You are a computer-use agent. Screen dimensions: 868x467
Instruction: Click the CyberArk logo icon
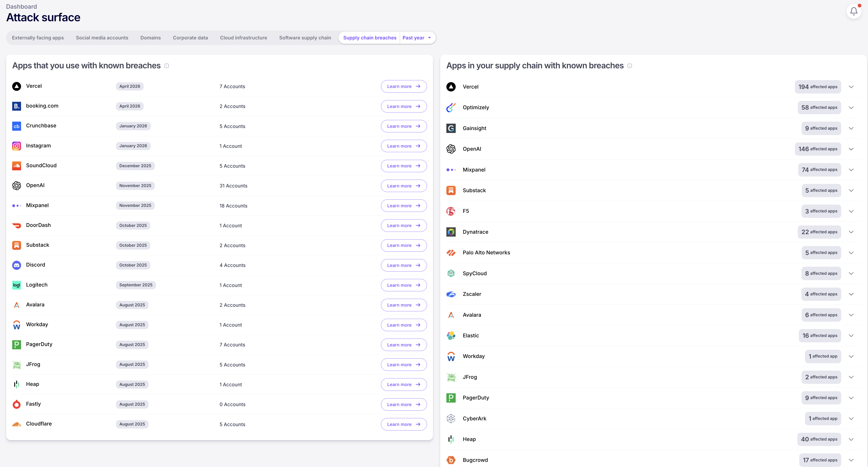point(451,418)
